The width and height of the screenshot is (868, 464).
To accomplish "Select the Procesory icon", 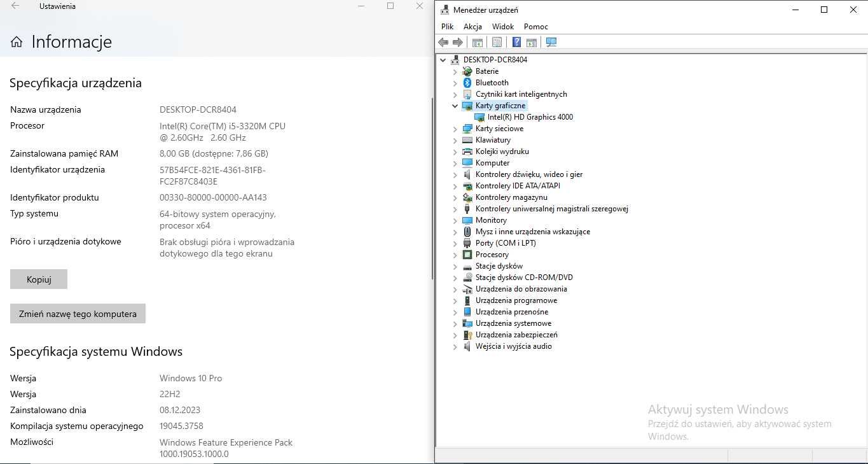I will coord(467,255).
